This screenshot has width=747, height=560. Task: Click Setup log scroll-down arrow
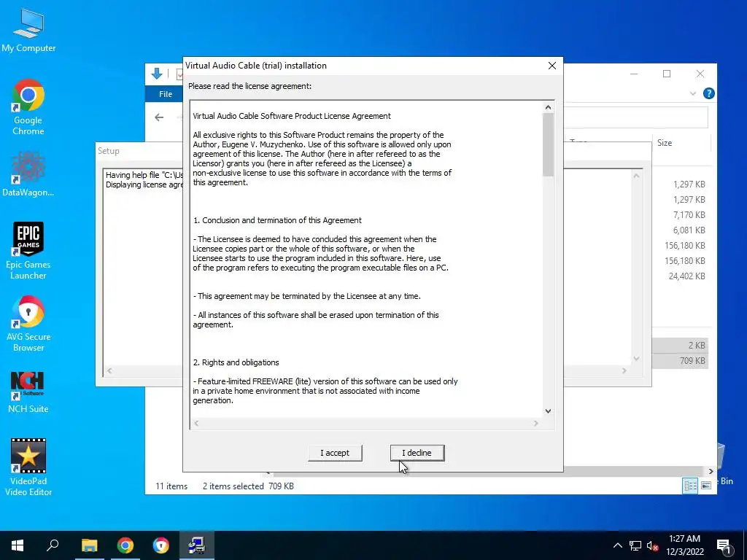click(636, 359)
